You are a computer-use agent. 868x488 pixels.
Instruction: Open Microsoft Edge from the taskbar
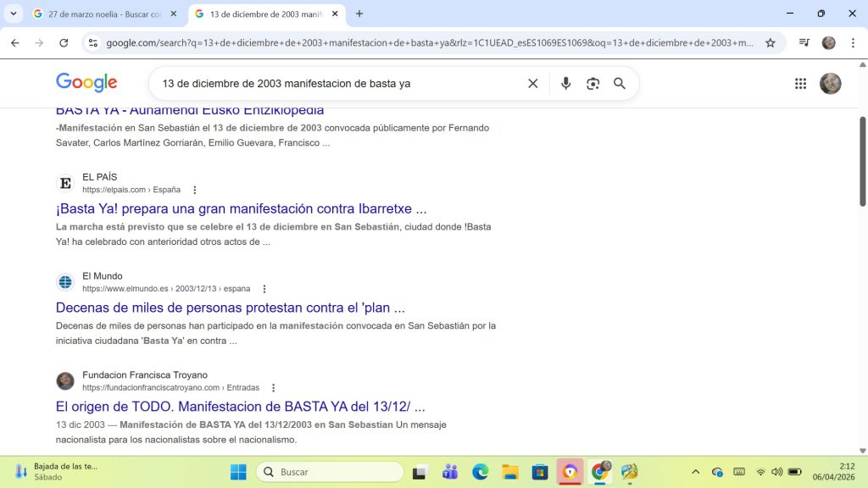(480, 472)
